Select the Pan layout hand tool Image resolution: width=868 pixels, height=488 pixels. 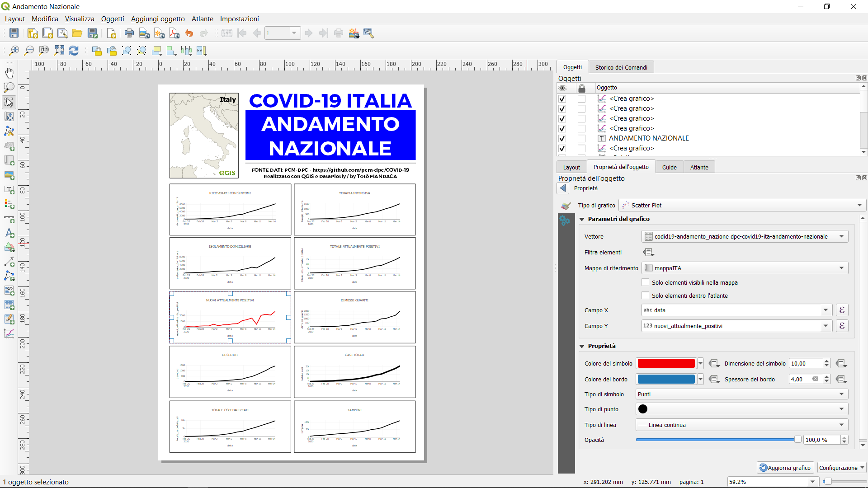[9, 73]
